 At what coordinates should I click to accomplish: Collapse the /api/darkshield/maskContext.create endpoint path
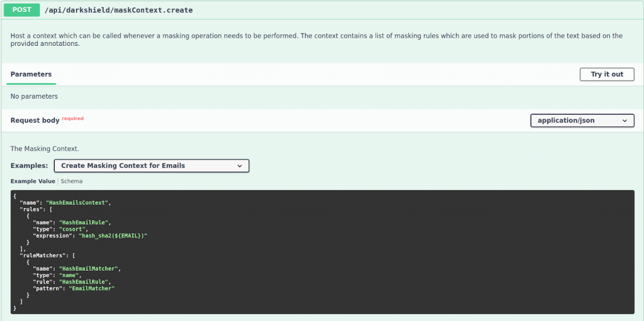[118, 10]
